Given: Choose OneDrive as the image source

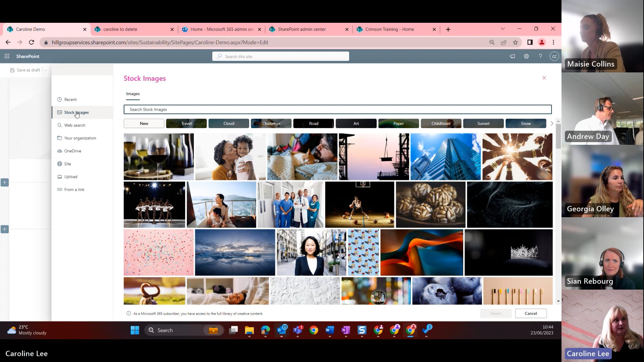Looking at the screenshot, I should click(72, 151).
